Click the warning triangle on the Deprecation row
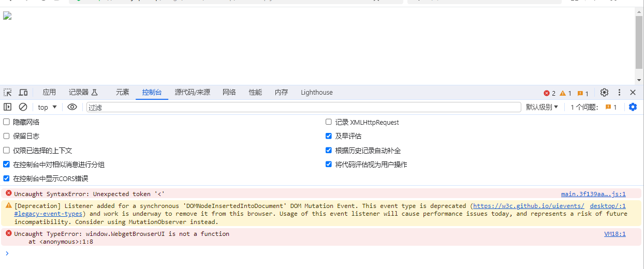This screenshot has width=644, height=269. [8, 205]
